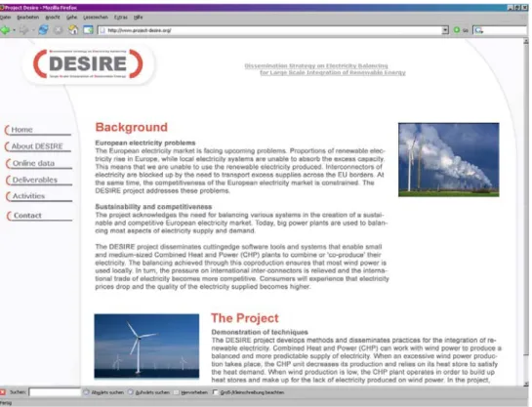Screen dimensions: 532x407
Task: Go to the home page icon
Action: tap(73, 30)
